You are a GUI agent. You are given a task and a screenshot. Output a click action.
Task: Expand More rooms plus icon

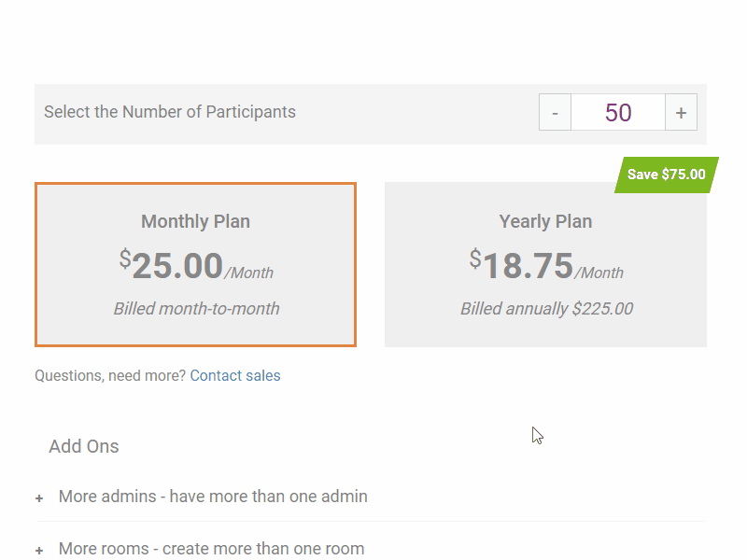(x=39, y=551)
